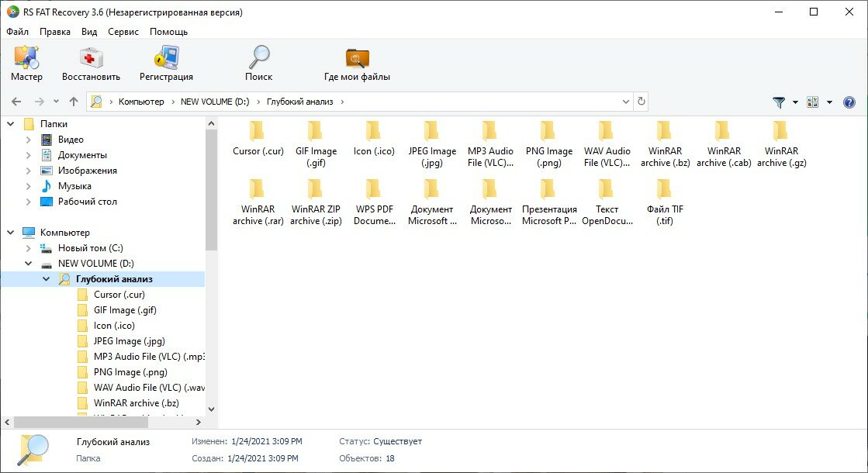Screen dimensions: 868x473
Task: Click the Где мои файлы icon
Action: [357, 57]
